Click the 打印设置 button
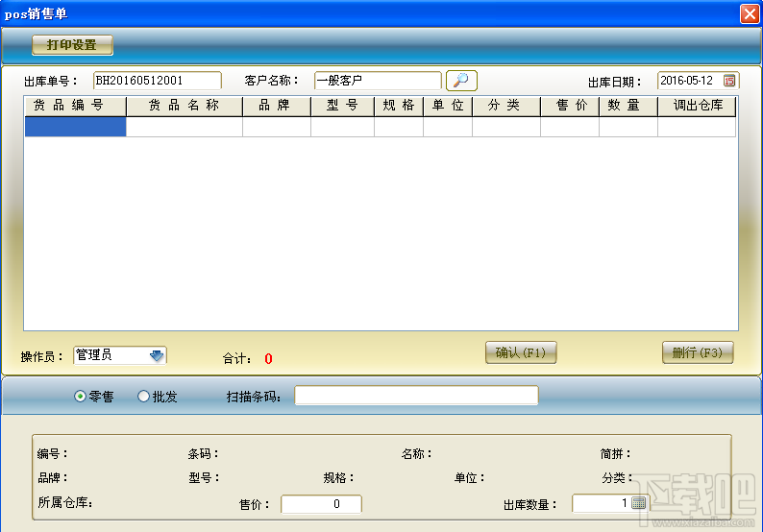The width and height of the screenshot is (763, 532). tap(72, 45)
